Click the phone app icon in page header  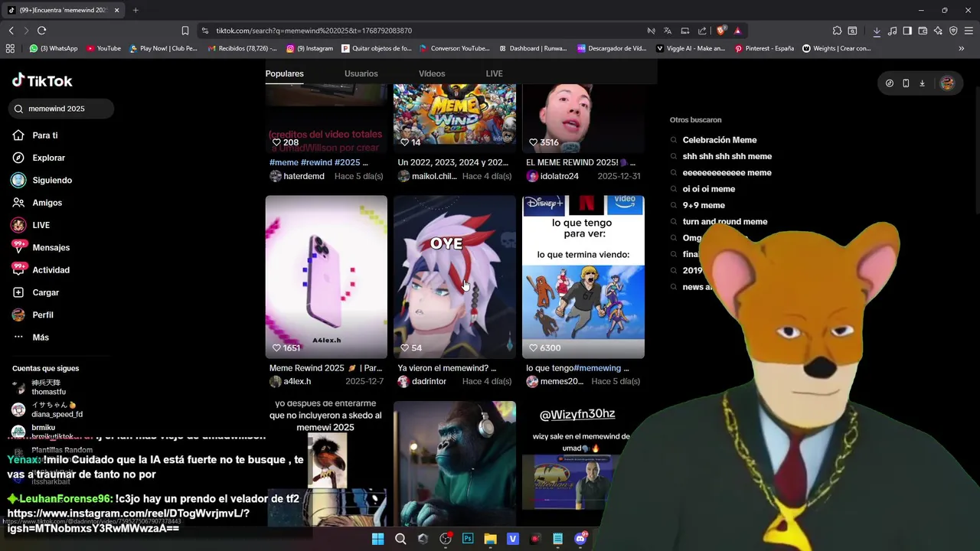pos(906,83)
